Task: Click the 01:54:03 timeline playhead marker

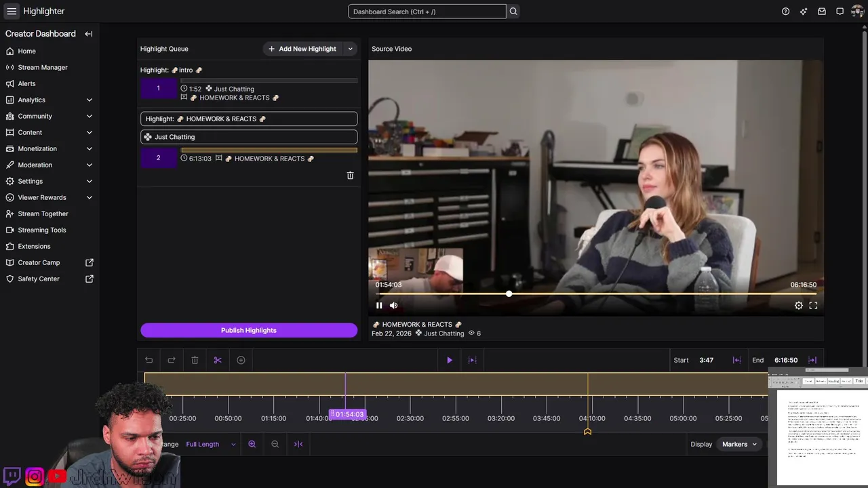Action: [x=347, y=414]
